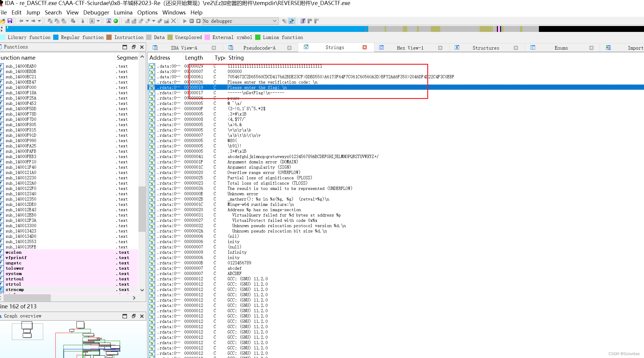Open the 'No debugger' combo box
This screenshot has width=644, height=358.
pos(240,21)
